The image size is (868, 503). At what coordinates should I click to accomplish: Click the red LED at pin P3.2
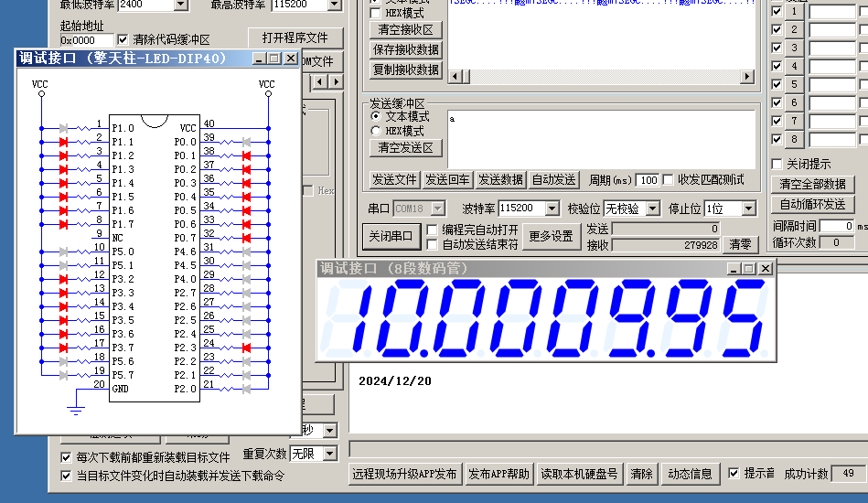(63, 279)
